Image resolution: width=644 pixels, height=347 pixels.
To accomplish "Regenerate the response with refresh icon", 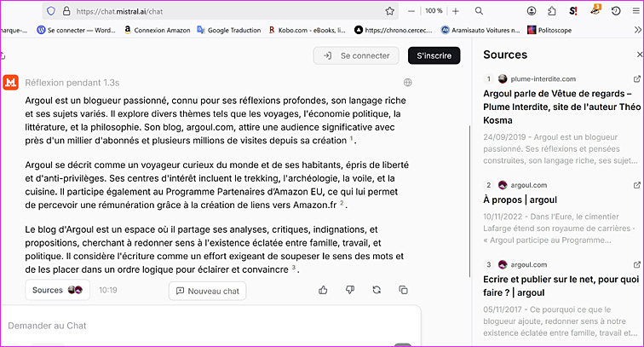I will [377, 290].
